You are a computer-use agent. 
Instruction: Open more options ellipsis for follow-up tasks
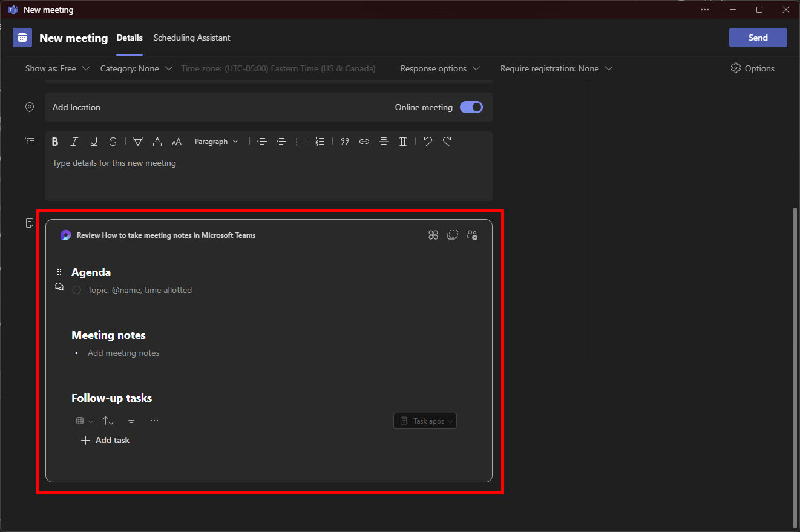pos(154,421)
